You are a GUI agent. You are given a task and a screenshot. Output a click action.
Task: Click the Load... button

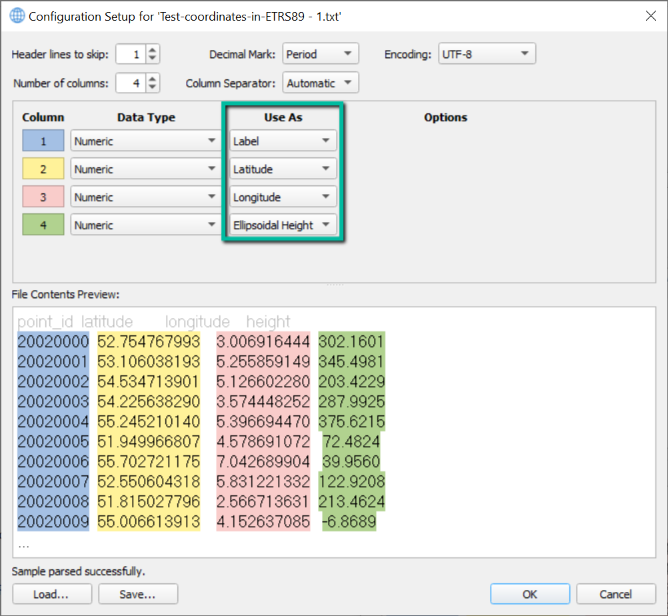click(50, 595)
